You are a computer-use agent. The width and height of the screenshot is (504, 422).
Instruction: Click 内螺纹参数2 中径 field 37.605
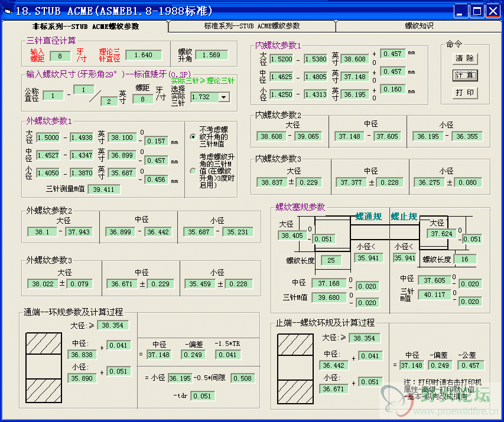[x=388, y=136]
